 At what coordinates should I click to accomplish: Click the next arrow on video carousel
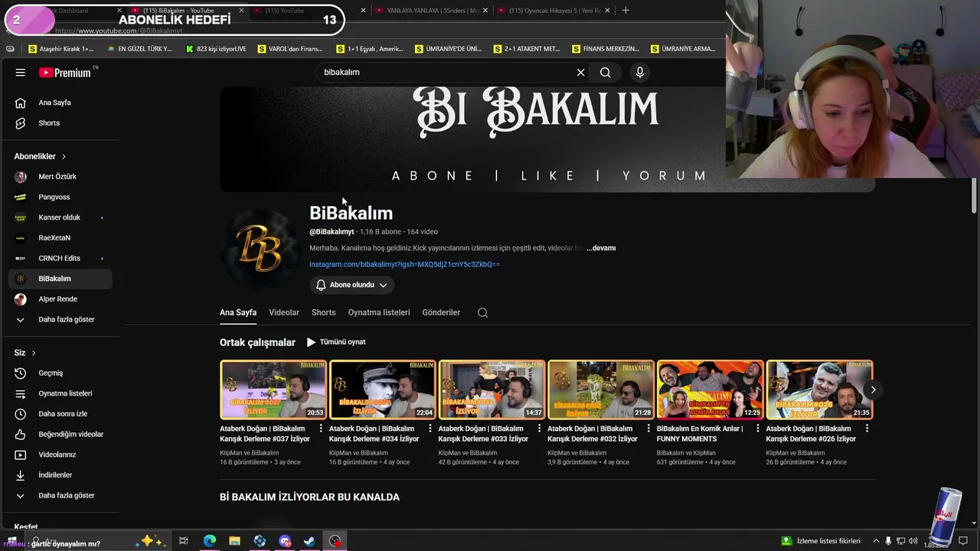point(873,390)
